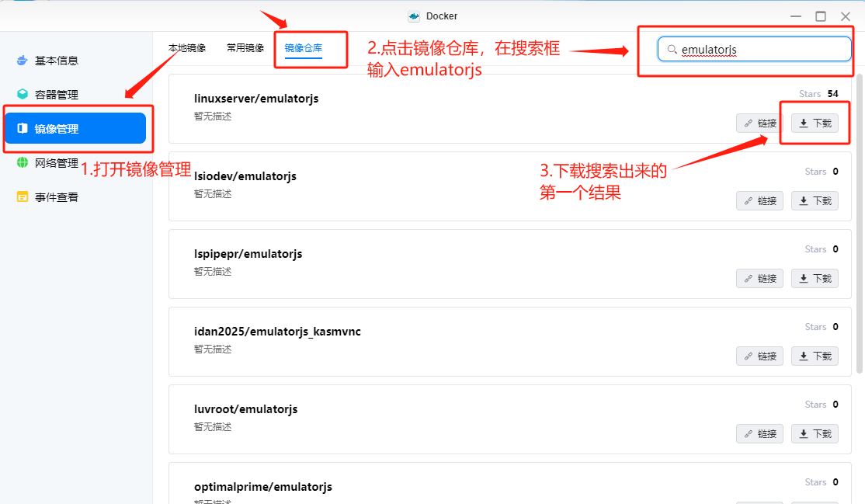865x504 pixels.
Task: Click the Docker whale title icon
Action: (414, 16)
